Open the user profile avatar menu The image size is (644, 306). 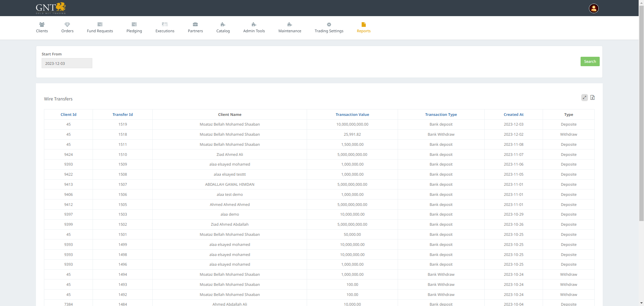coord(593,8)
